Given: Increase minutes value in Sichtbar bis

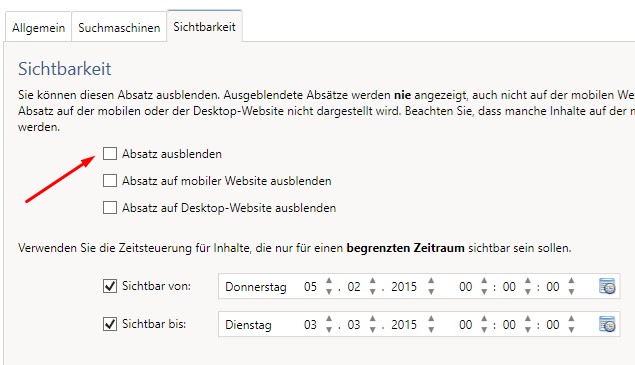Looking at the screenshot, I should tap(528, 319).
